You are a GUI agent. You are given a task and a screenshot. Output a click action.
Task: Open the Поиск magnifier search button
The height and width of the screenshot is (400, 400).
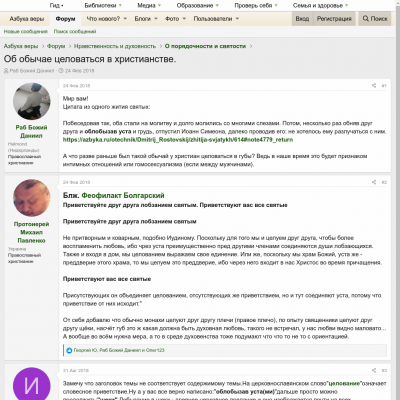375,19
